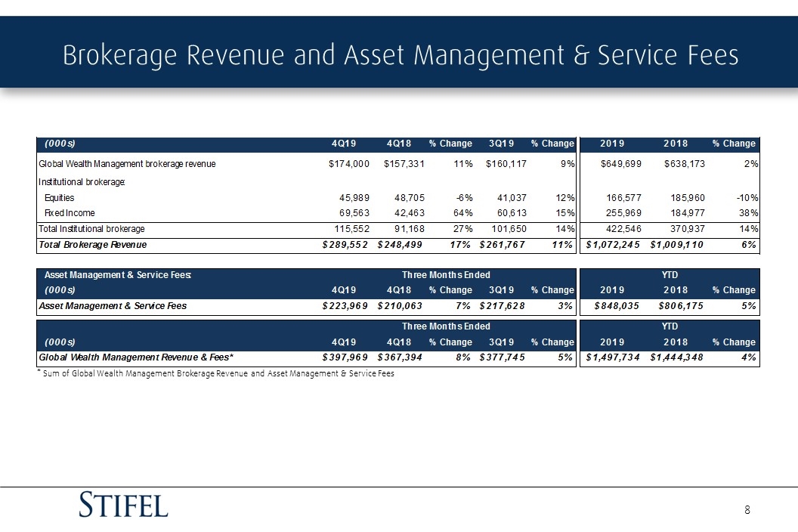Select Total Institutional 2019 value 422,546
The width and height of the screenshot is (798, 532).
(623, 229)
